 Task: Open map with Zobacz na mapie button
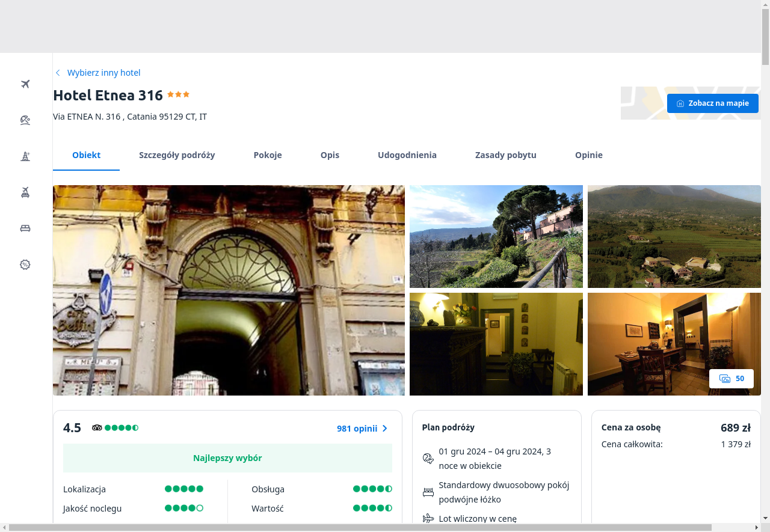pos(713,103)
